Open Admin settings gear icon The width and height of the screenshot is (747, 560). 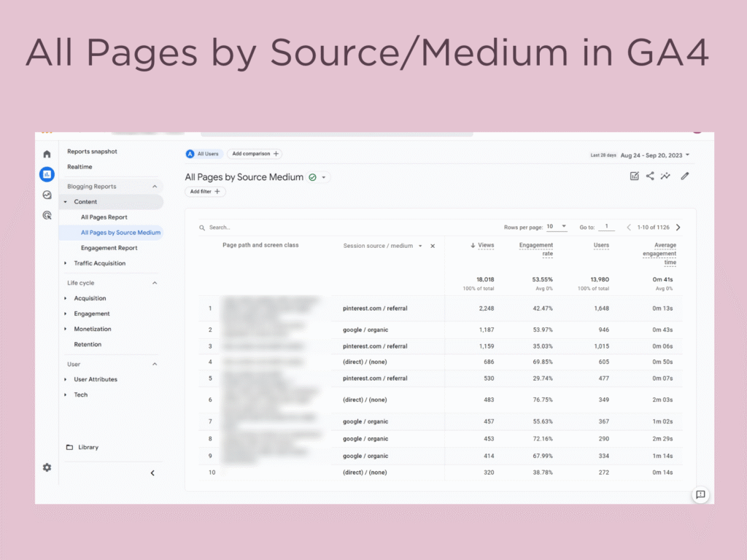pos(47,467)
